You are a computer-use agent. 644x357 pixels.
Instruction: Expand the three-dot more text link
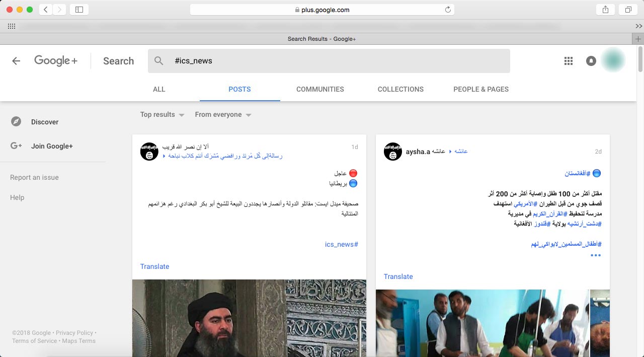pyautogui.click(x=596, y=255)
